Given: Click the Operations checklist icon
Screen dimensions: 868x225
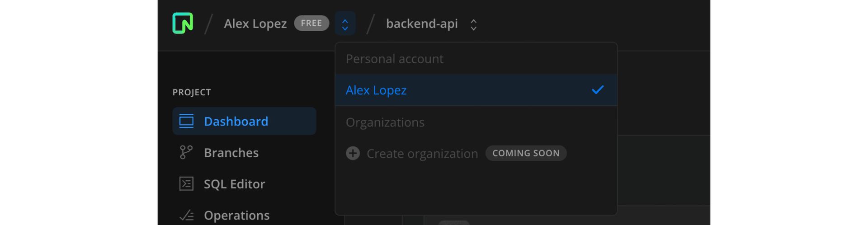Looking at the screenshot, I should [186, 216].
